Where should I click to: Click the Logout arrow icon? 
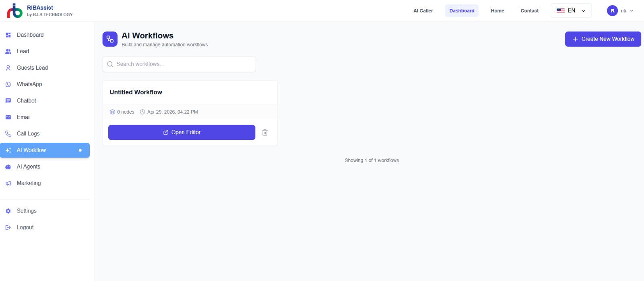(8, 227)
